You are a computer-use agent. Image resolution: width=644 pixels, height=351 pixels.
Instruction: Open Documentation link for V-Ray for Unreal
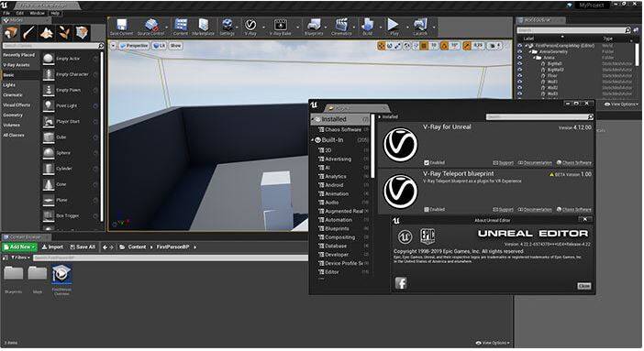535,162
